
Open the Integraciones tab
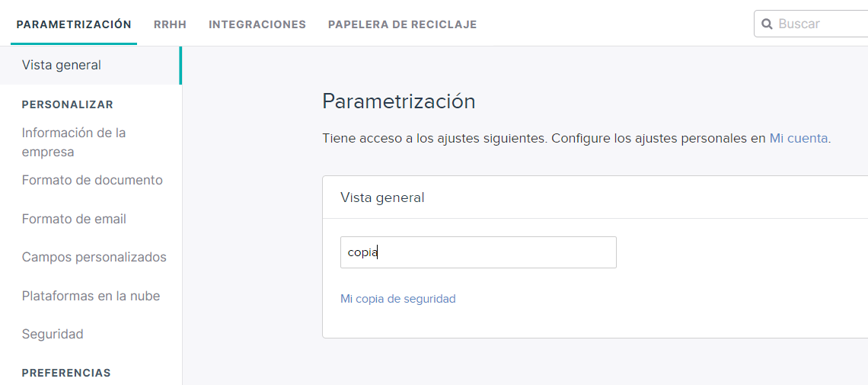coord(257,24)
